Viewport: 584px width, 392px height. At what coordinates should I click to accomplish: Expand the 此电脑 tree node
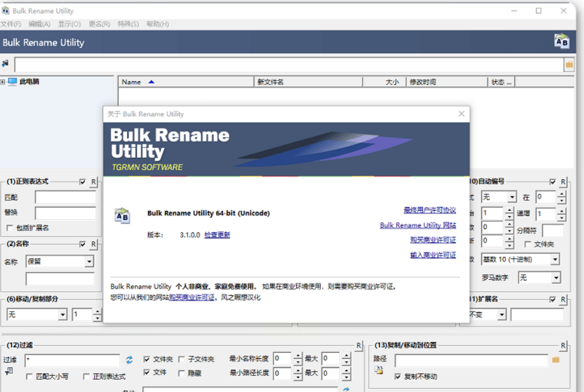[x=2, y=82]
